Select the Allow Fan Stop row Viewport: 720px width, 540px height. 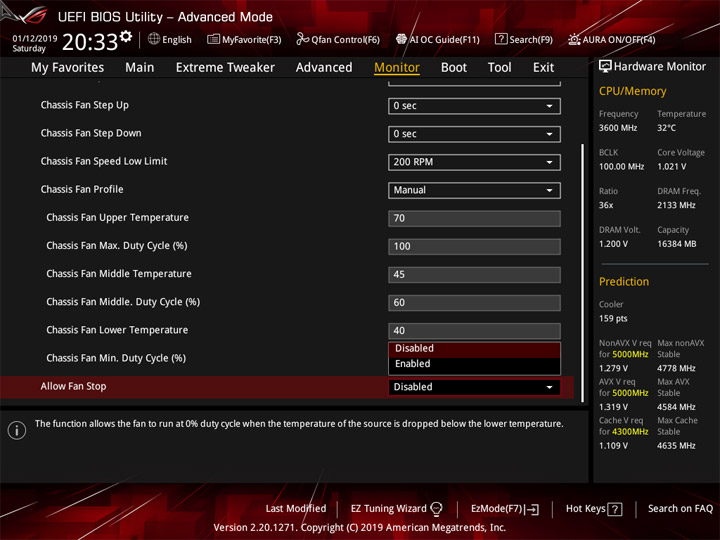point(287,387)
